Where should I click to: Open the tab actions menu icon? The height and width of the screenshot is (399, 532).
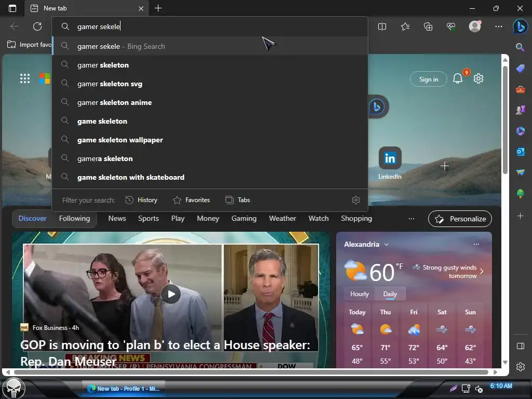(x=12, y=8)
